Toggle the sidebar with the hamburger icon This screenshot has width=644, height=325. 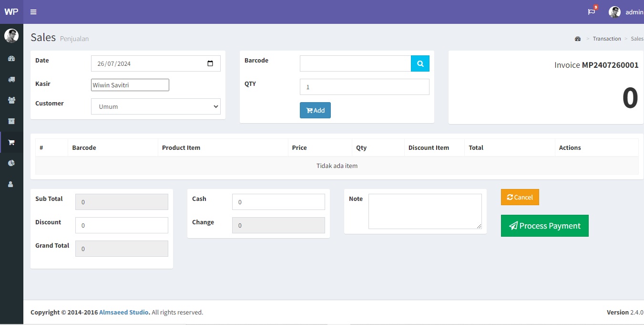point(33,12)
